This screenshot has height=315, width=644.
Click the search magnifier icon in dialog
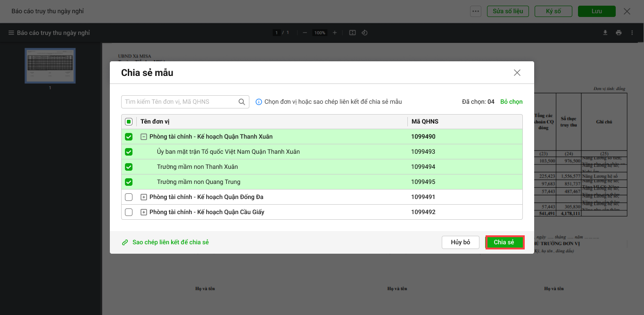point(242,102)
